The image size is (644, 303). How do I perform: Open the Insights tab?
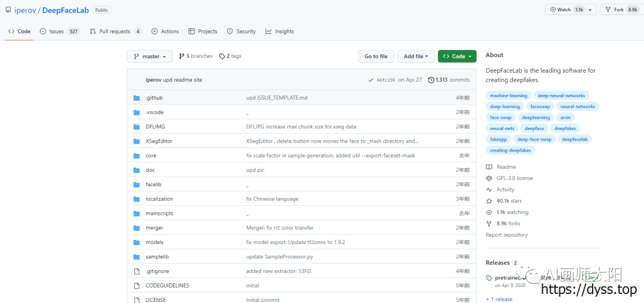280,31
